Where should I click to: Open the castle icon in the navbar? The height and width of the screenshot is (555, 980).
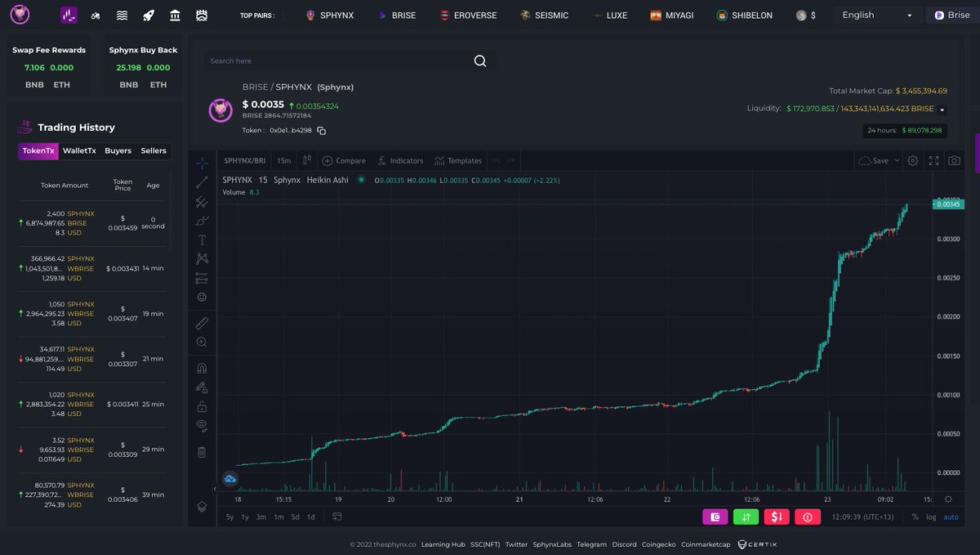pos(202,16)
